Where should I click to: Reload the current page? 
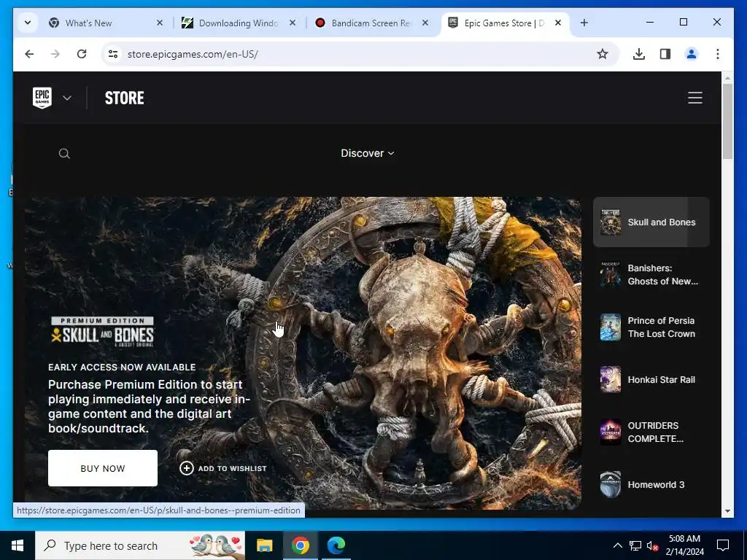pos(82,54)
